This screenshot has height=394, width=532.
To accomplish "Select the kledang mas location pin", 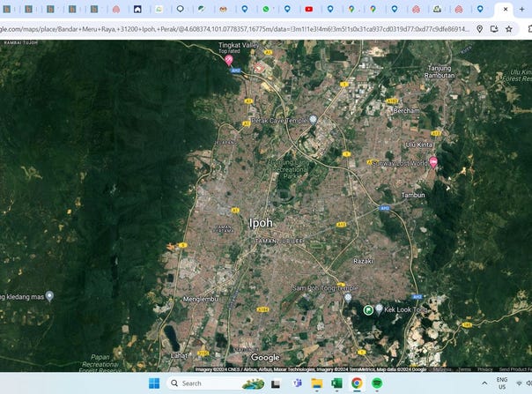I will pyautogui.click(x=49, y=296).
